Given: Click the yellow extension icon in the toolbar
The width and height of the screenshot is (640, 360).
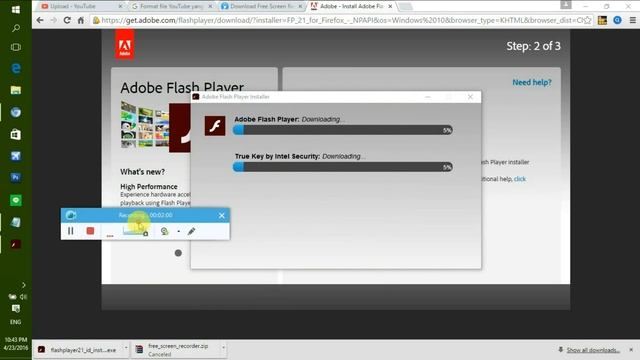Looking at the screenshot, I should tap(602, 20).
